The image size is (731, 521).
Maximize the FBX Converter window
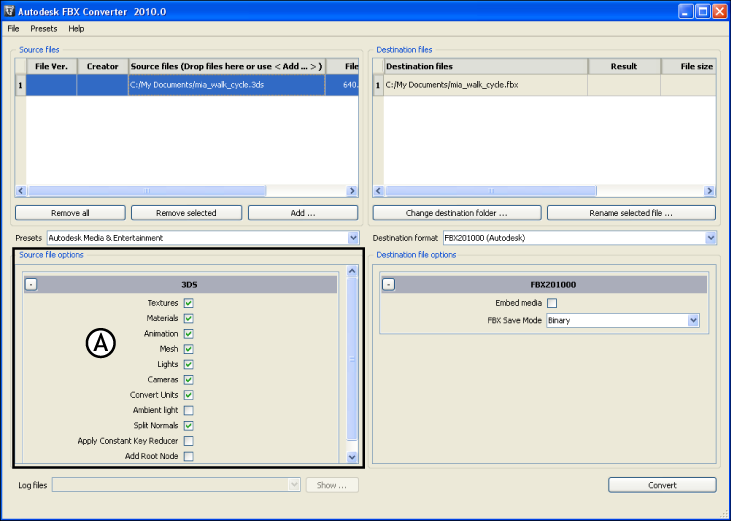click(x=703, y=11)
